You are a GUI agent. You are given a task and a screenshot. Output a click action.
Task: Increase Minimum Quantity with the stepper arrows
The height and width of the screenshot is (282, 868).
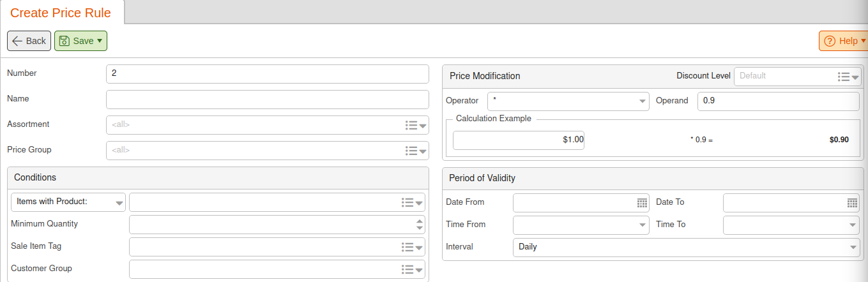pyautogui.click(x=420, y=221)
